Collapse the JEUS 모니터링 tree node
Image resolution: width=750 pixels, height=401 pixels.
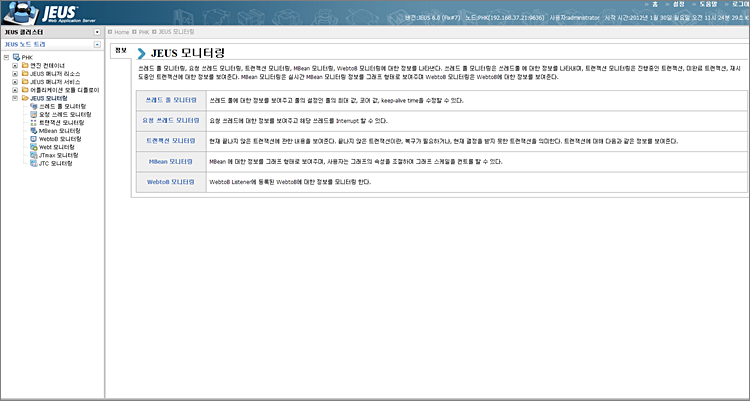tap(15, 98)
